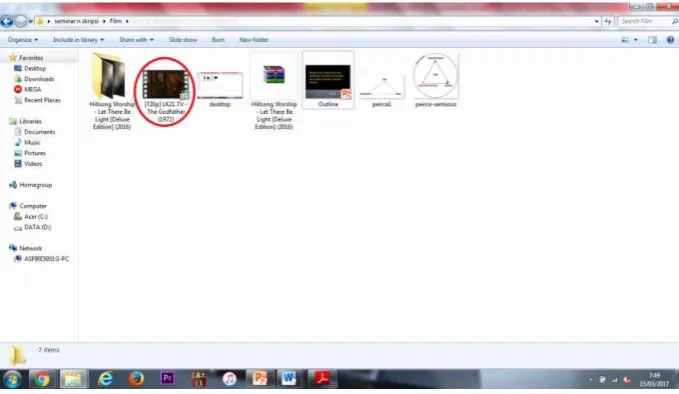Screen dimensions: 679x394
Task: Refresh the current folder view
Action: [x=608, y=21]
